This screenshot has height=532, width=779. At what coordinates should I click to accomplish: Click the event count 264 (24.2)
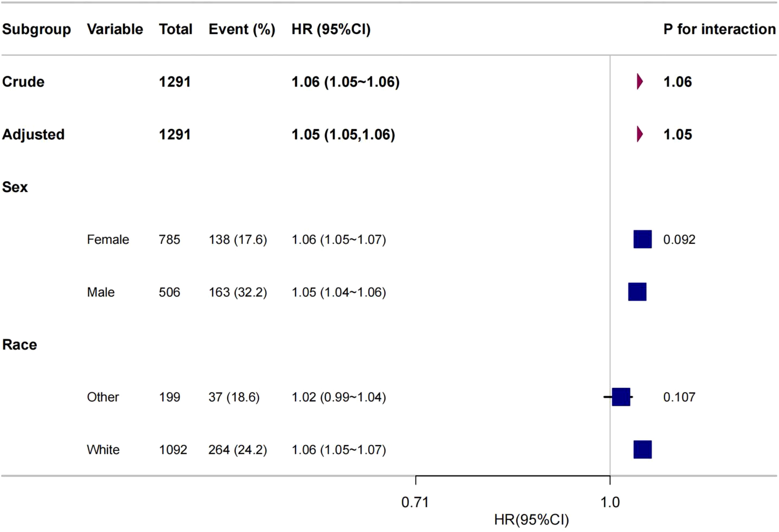click(x=238, y=450)
